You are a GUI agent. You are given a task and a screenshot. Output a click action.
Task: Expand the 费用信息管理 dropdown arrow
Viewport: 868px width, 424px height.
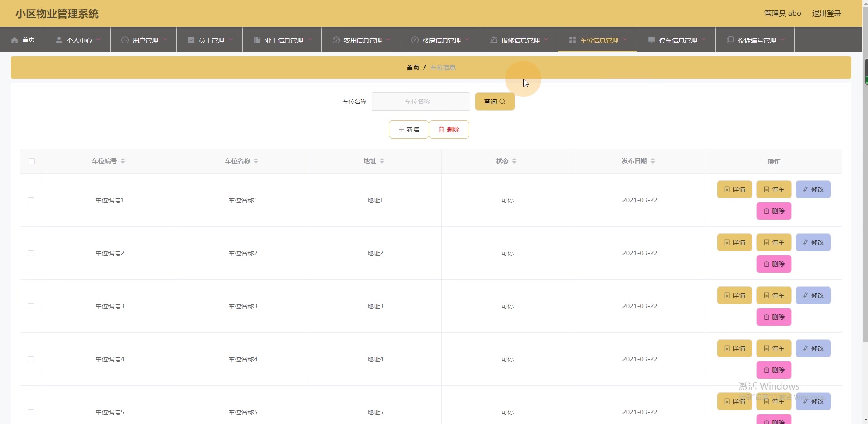[x=388, y=39]
